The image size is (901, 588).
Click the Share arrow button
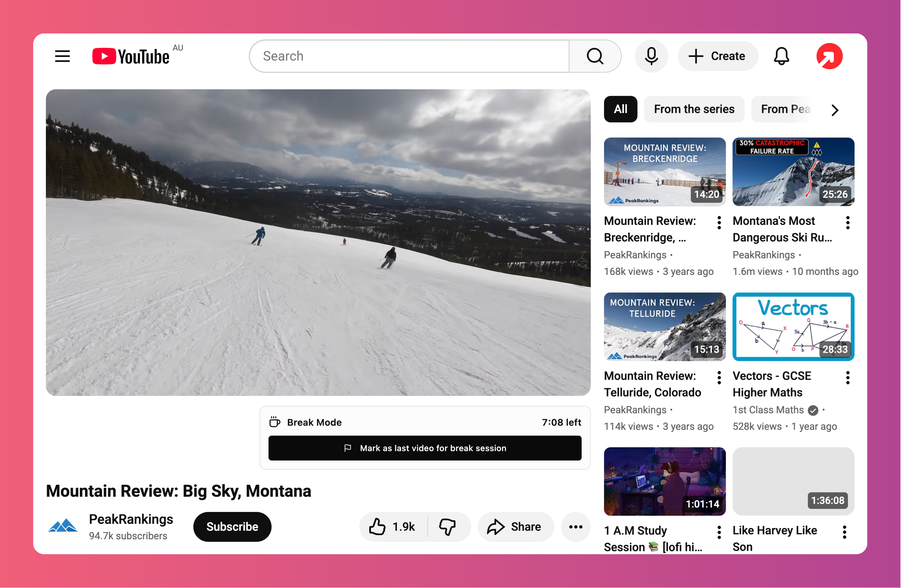tap(515, 527)
